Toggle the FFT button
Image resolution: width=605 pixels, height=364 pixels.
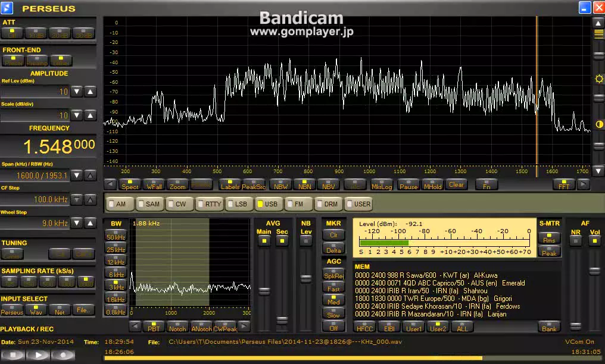point(564,184)
